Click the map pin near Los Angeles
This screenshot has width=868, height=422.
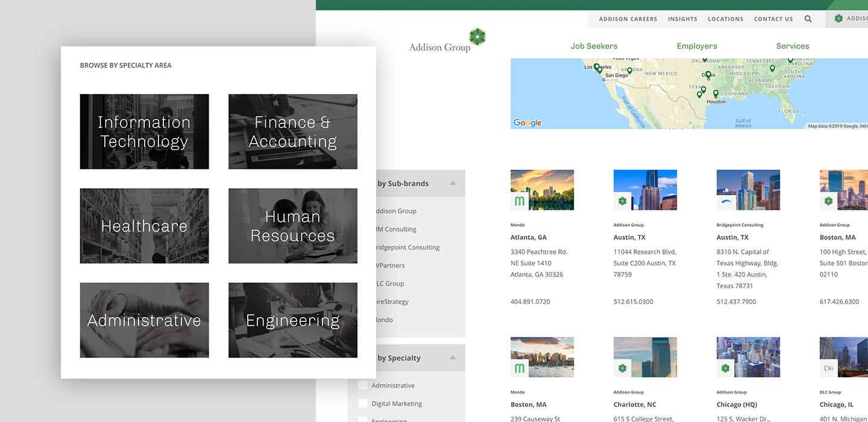(597, 68)
